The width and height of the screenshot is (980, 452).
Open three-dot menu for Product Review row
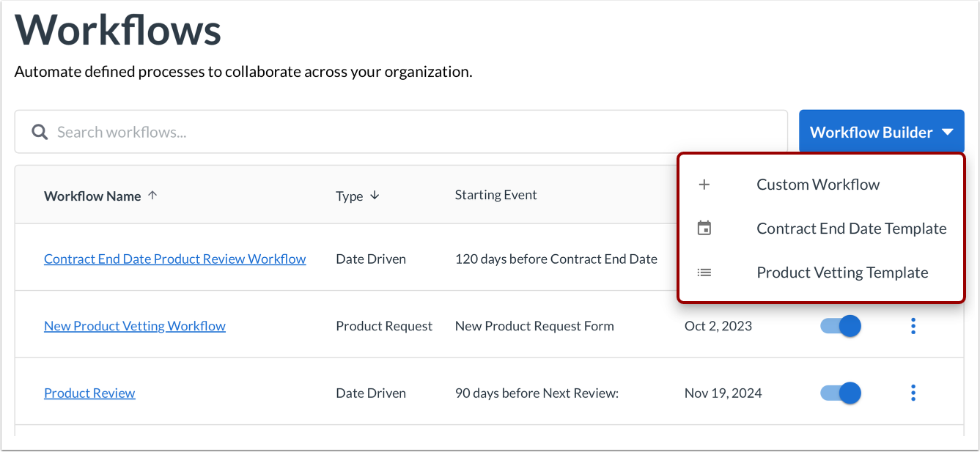913,393
